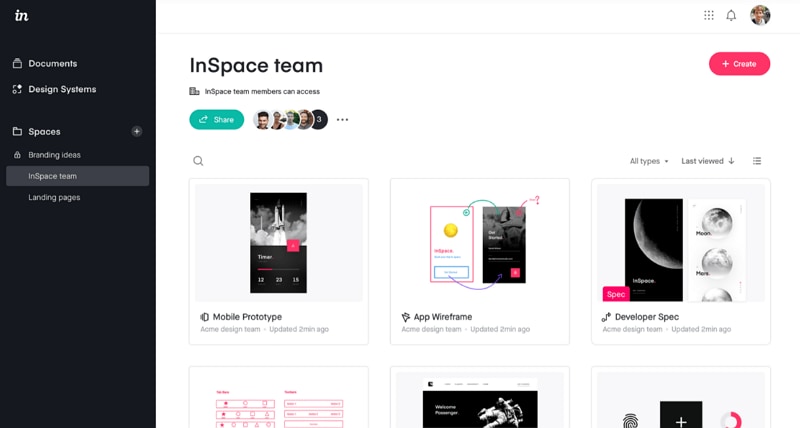
Task: Click the search magnifier icon
Action: pyautogui.click(x=198, y=161)
